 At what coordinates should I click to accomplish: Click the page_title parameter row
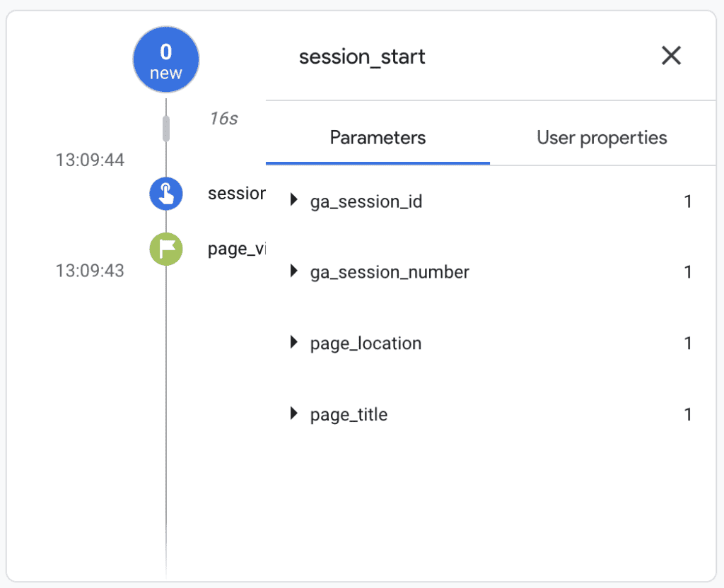[348, 414]
